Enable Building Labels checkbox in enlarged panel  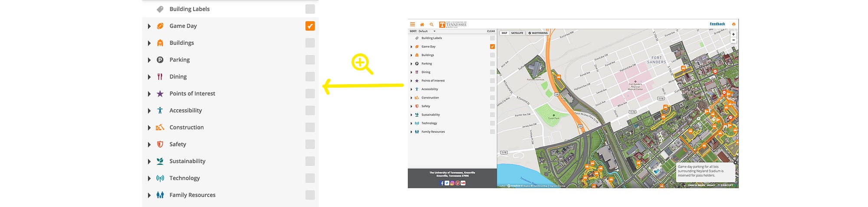tap(310, 9)
